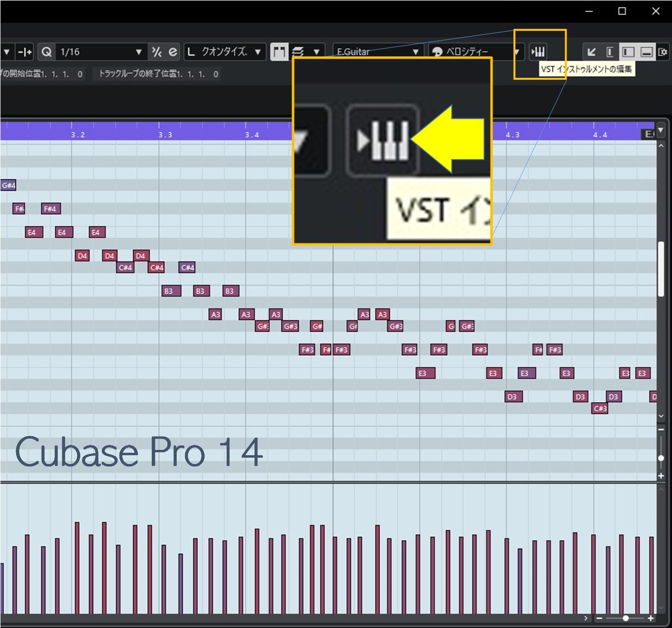
Task: Toggle the lower zone visibility button
Action: 647,52
